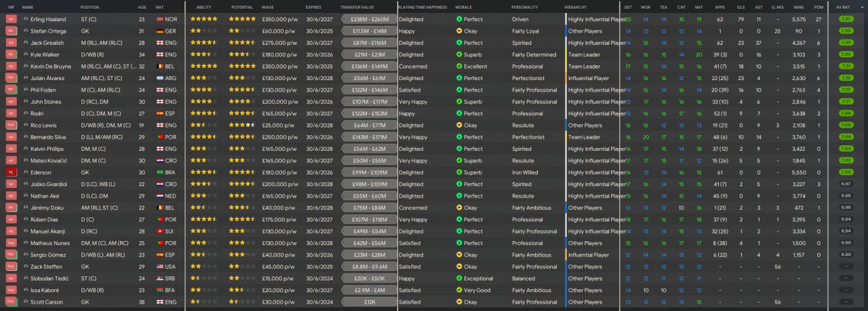Click the Argentina flag for Julián Álvarez
Screen dimensions: 868x311
point(160,78)
